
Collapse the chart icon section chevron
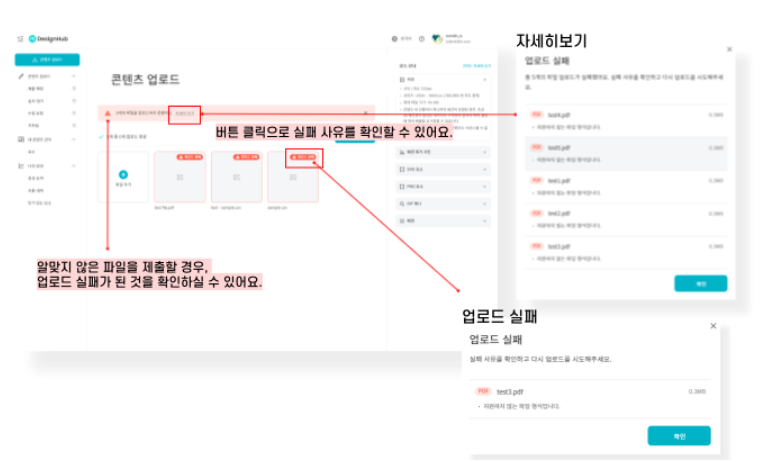(x=74, y=166)
